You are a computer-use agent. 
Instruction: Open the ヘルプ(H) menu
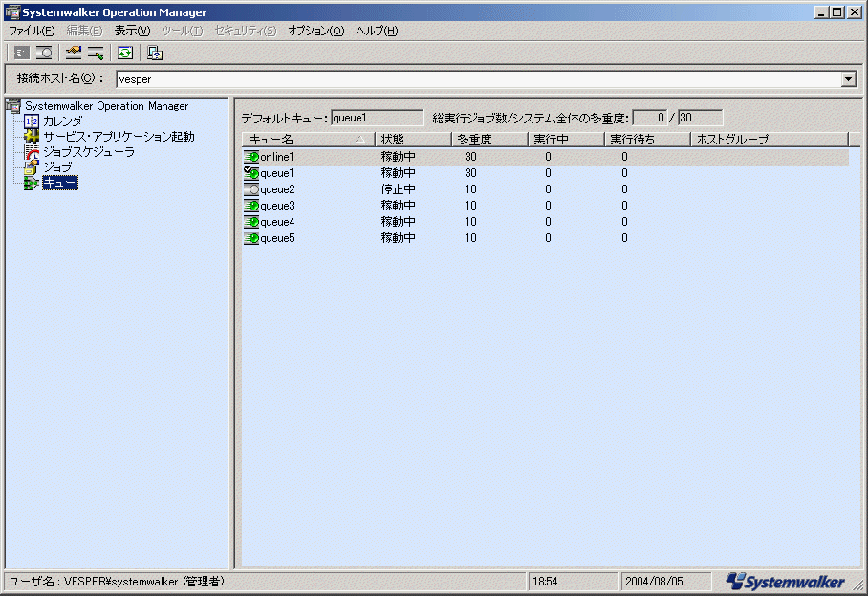(377, 31)
